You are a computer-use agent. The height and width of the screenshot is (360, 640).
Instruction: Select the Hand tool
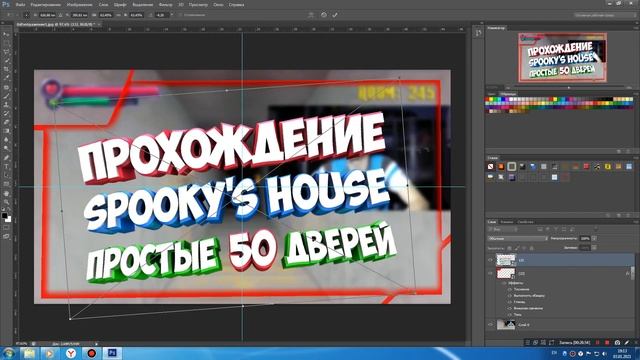6,193
